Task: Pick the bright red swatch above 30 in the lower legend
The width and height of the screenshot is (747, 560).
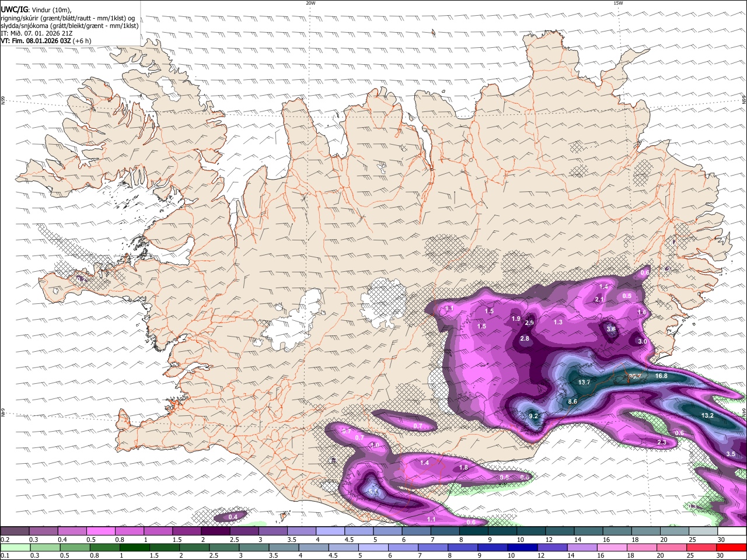Action: pos(731,547)
